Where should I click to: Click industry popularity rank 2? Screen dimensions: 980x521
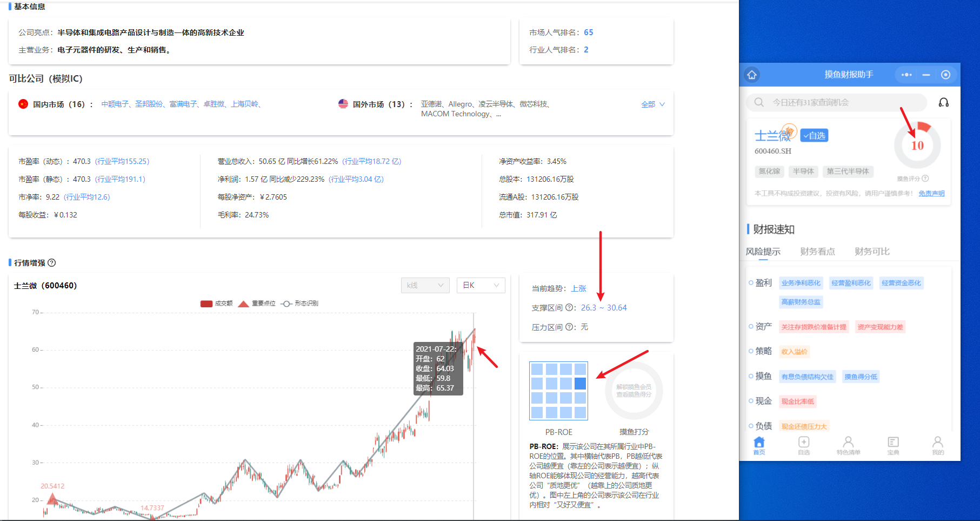point(586,50)
